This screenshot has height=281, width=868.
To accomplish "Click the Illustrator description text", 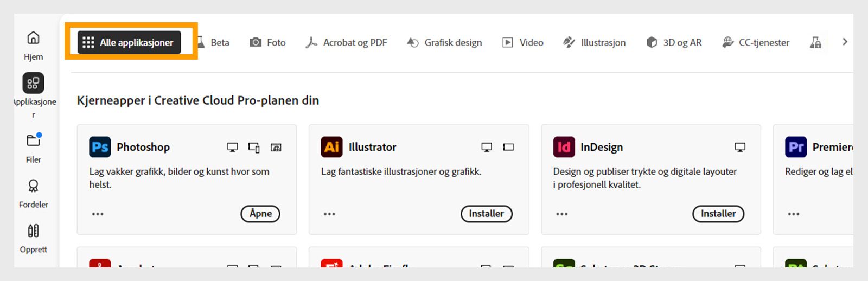I will click(401, 171).
